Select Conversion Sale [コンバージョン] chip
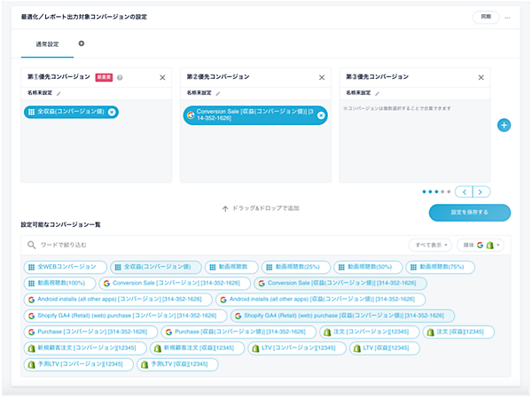The image size is (532, 398). pyautogui.click(x=175, y=284)
